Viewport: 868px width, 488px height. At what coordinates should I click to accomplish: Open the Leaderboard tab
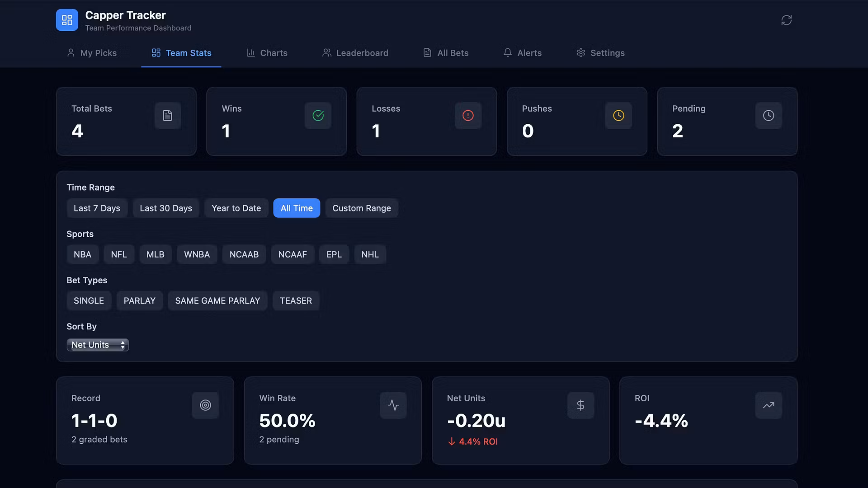point(355,53)
